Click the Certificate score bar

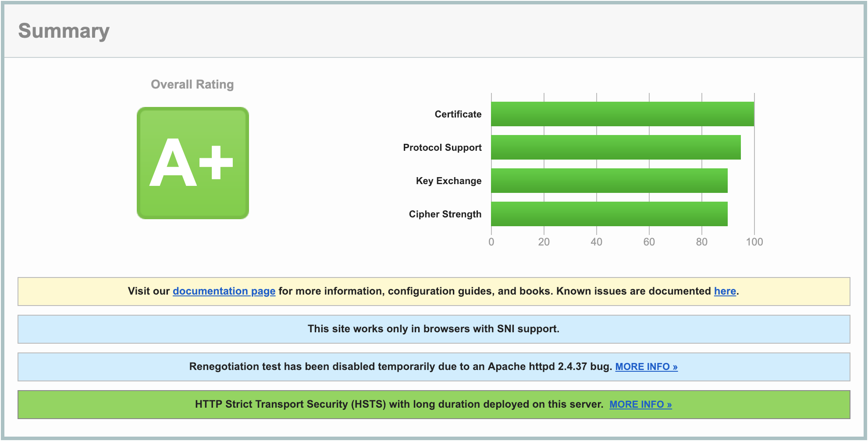623,114
